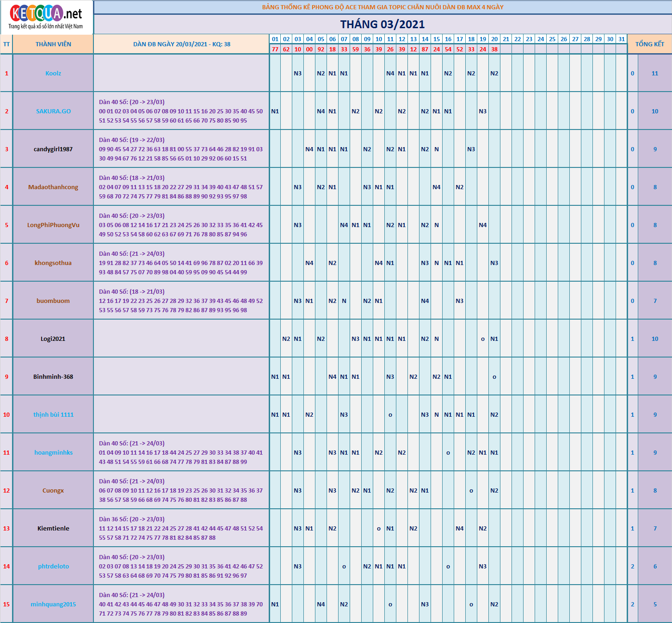Click Logi2021 total score 10

(655, 339)
